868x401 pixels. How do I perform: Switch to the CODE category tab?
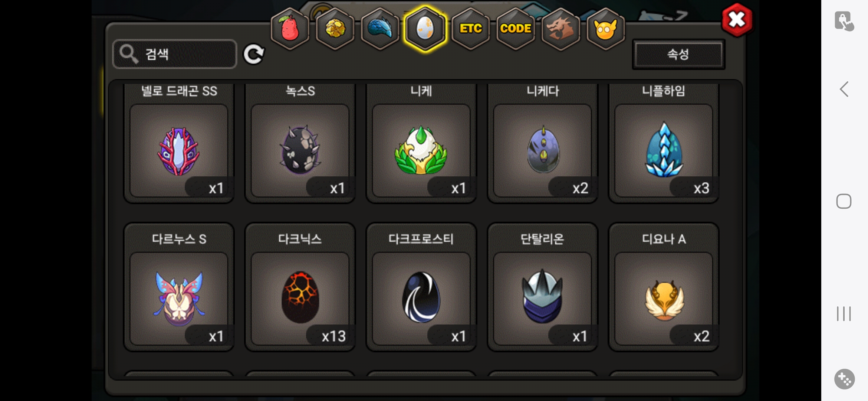click(x=516, y=29)
